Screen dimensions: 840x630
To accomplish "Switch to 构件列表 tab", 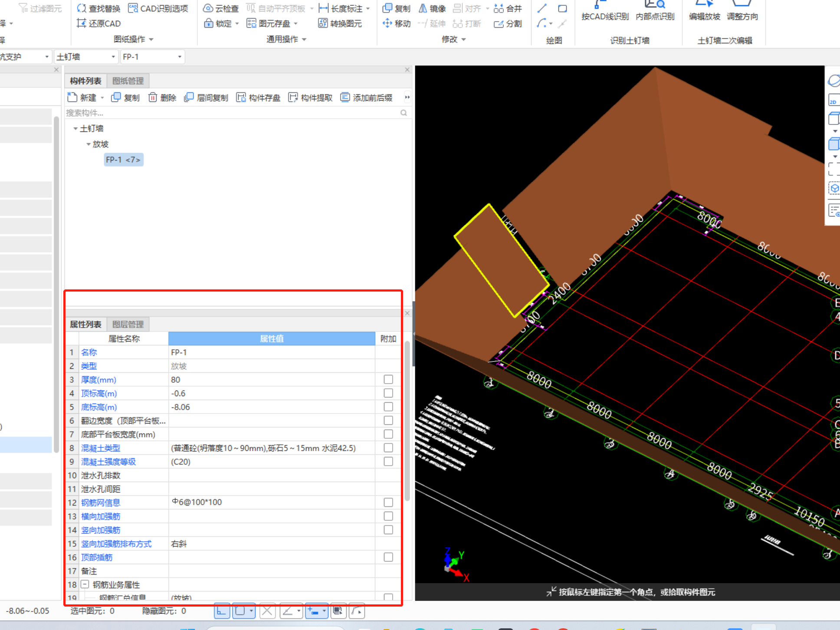I will click(x=85, y=81).
